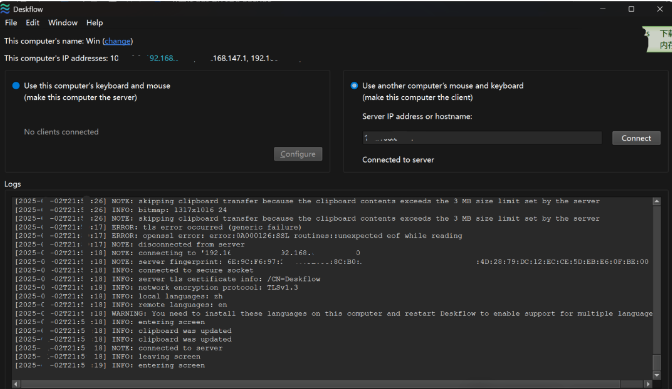Click the 'tls error occurred' log line
Screen dimensions: 672x389
coord(158,227)
